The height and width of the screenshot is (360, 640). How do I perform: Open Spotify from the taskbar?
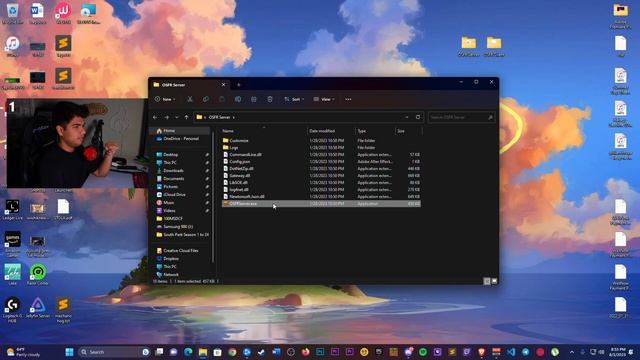point(423,352)
